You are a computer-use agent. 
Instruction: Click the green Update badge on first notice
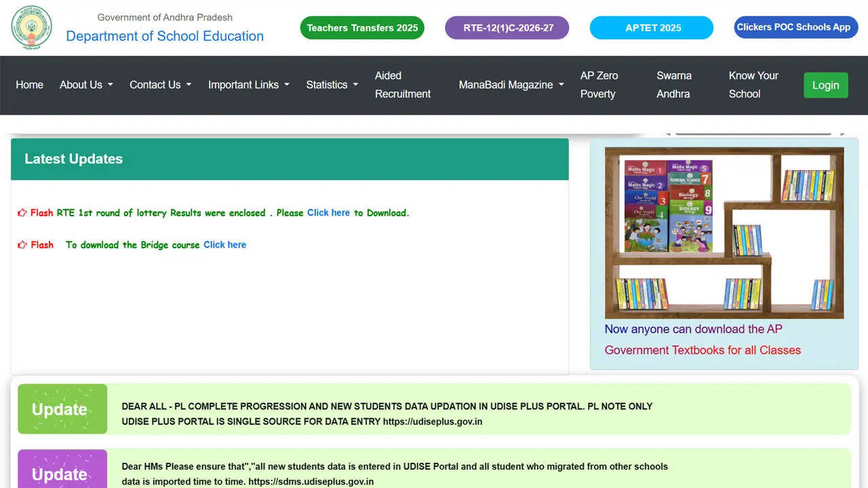coord(62,409)
